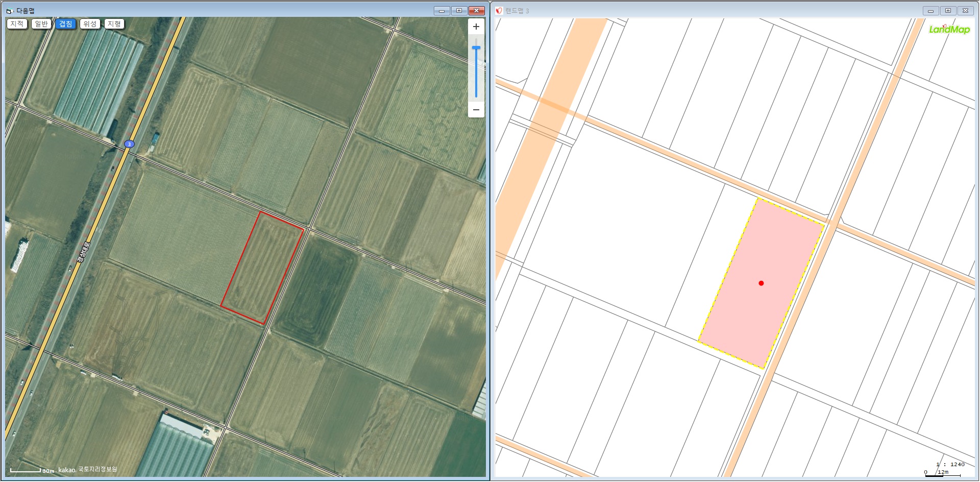980x482 pixels.
Task: Turn on the 지형 terrain view
Action: (114, 24)
